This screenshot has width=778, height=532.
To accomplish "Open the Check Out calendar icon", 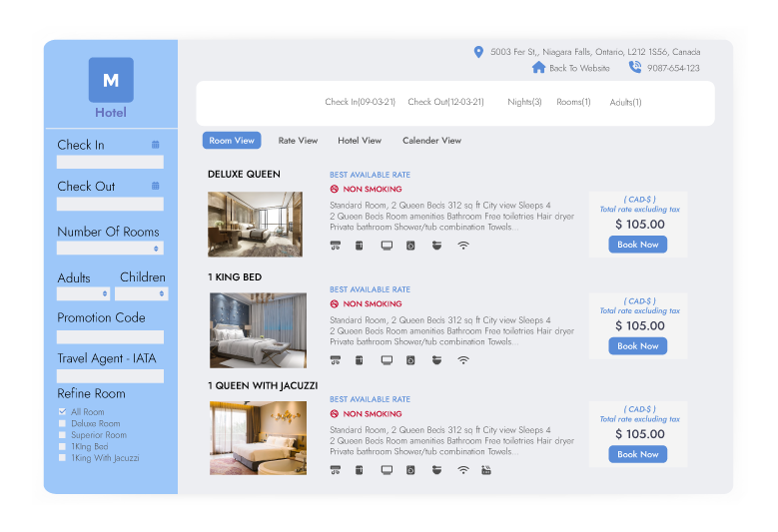I will point(156,186).
